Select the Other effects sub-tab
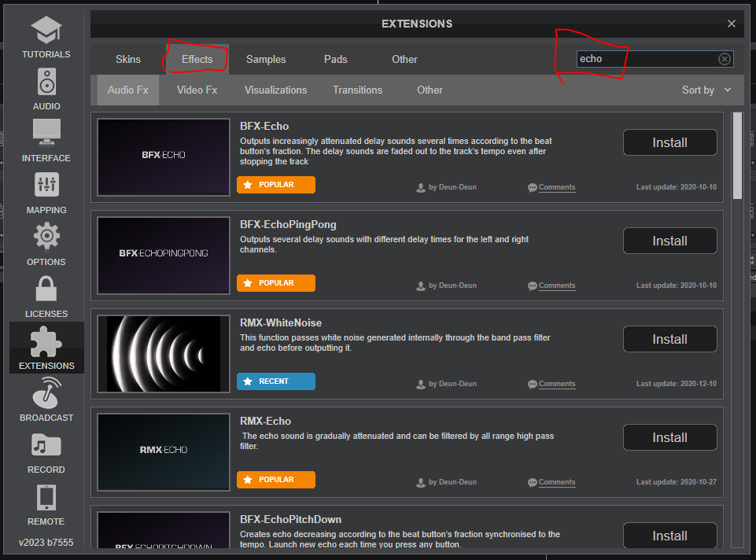The image size is (756, 560). (430, 90)
